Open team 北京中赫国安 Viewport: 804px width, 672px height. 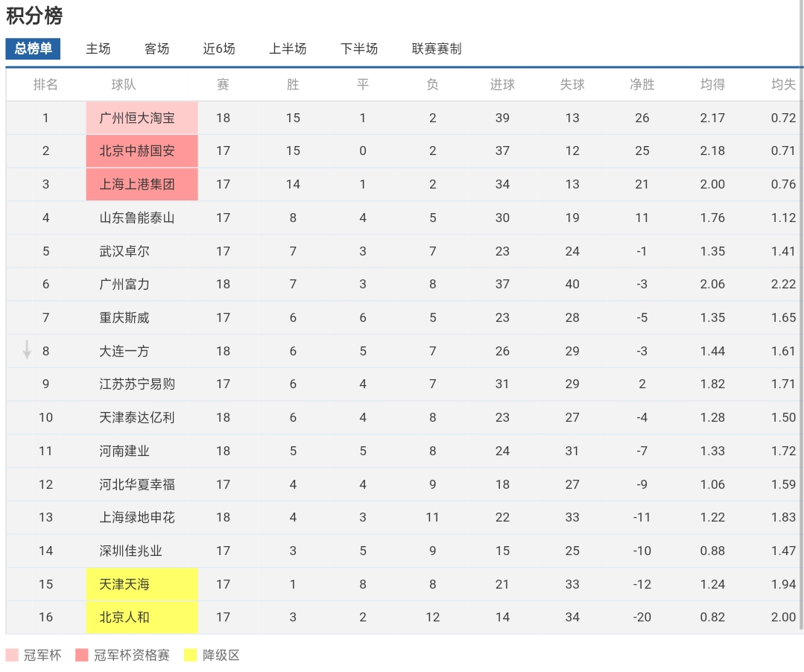[x=137, y=150]
